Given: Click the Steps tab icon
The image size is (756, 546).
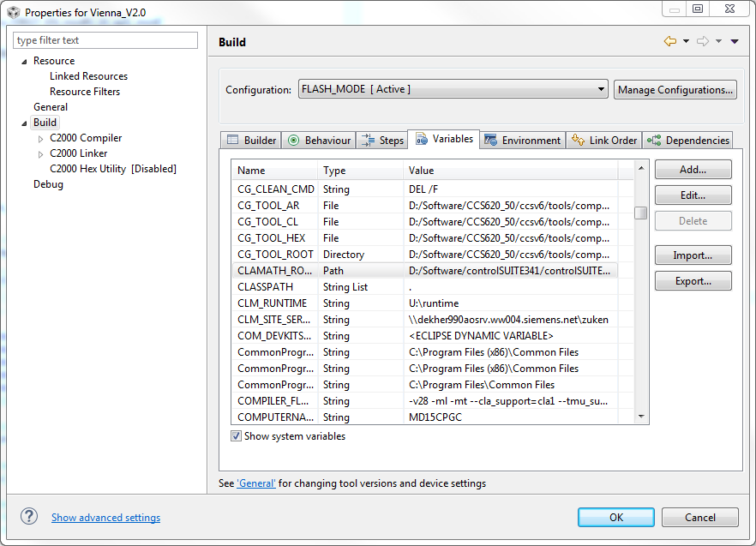Looking at the screenshot, I should [368, 140].
